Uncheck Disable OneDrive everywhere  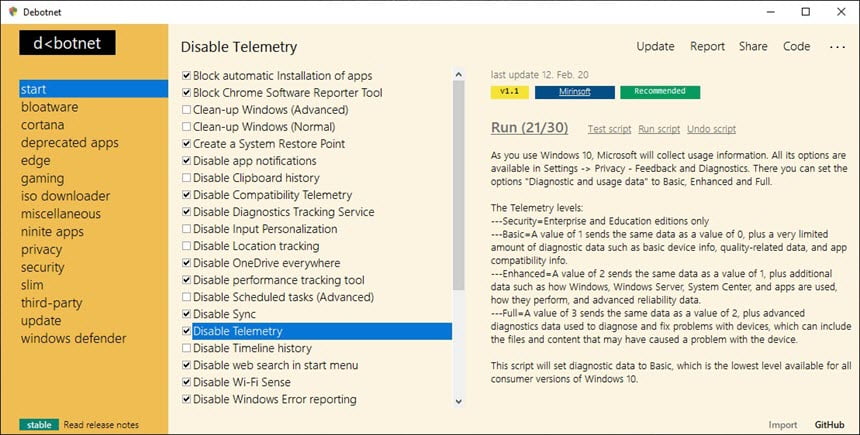click(186, 263)
